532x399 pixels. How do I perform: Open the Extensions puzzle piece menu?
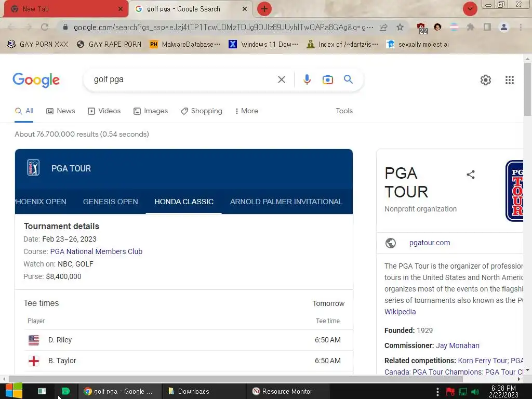click(x=470, y=27)
